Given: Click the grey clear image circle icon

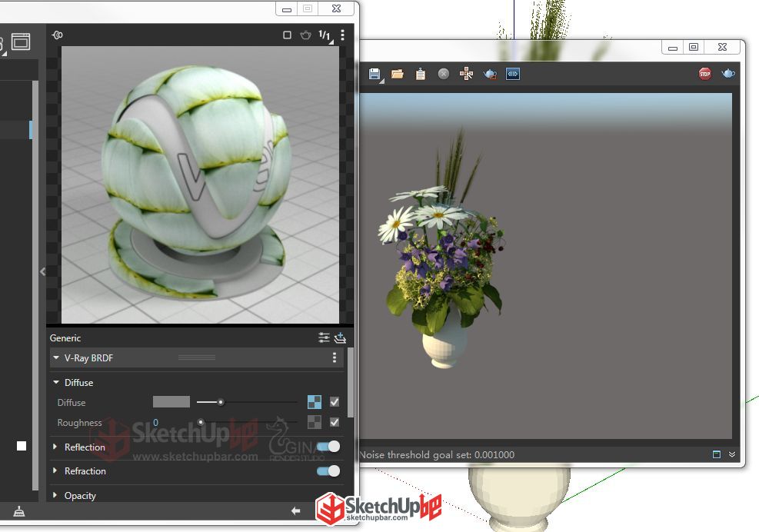Looking at the screenshot, I should pos(444,74).
